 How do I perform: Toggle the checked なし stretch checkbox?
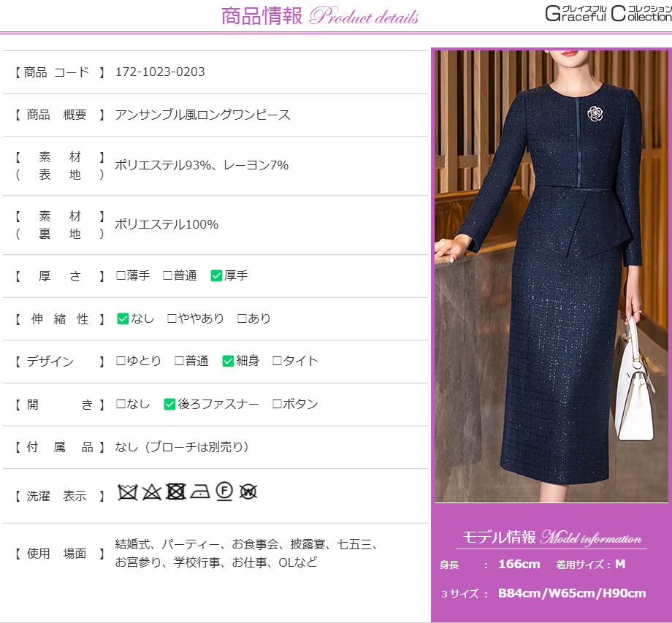[123, 318]
